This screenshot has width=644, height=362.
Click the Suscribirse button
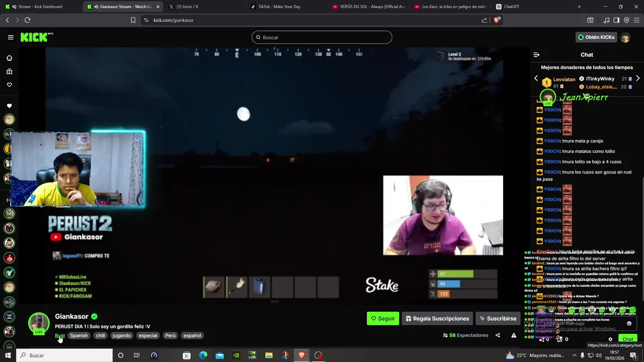point(498,318)
